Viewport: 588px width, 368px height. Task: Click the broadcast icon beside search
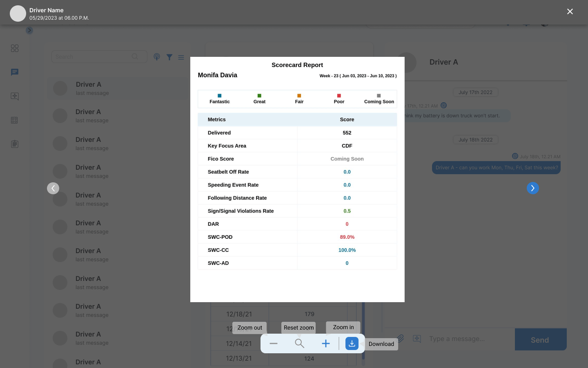click(x=157, y=57)
